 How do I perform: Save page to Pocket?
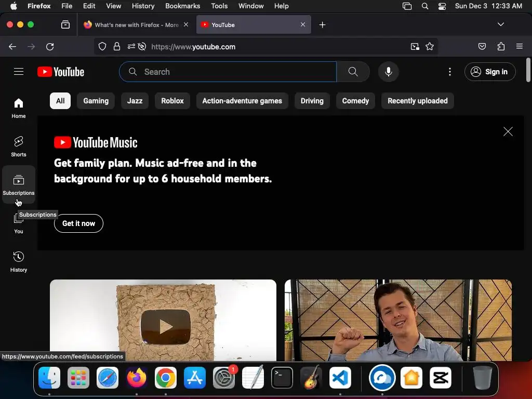(x=482, y=46)
